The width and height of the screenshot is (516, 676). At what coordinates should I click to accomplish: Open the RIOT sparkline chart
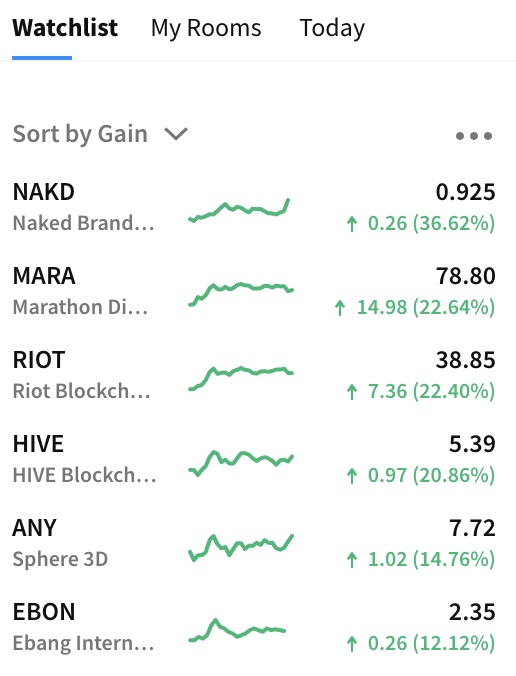(x=241, y=378)
